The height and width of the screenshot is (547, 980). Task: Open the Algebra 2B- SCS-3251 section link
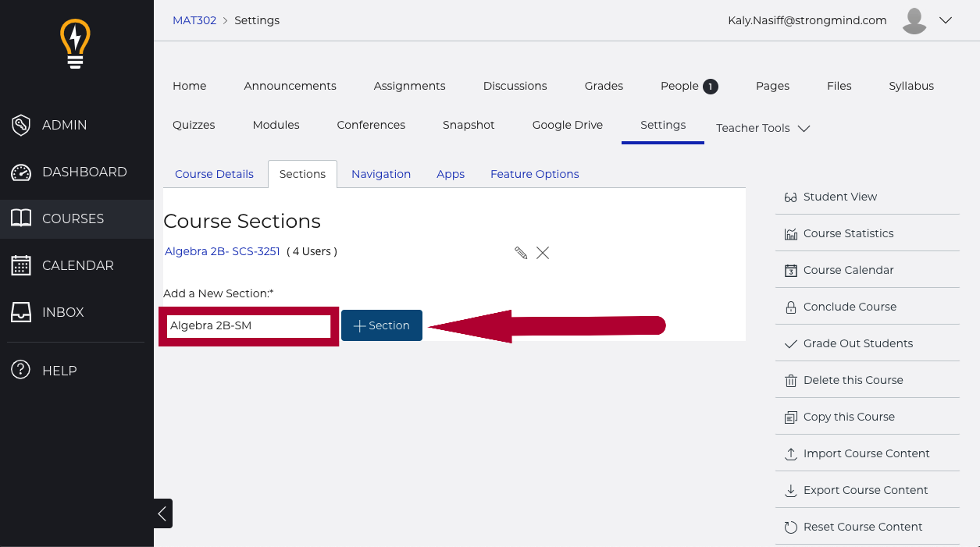tap(223, 251)
